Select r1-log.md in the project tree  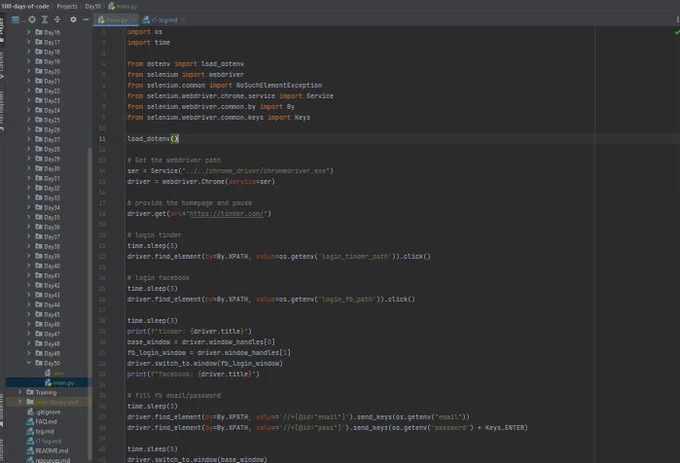pyautogui.click(x=49, y=441)
